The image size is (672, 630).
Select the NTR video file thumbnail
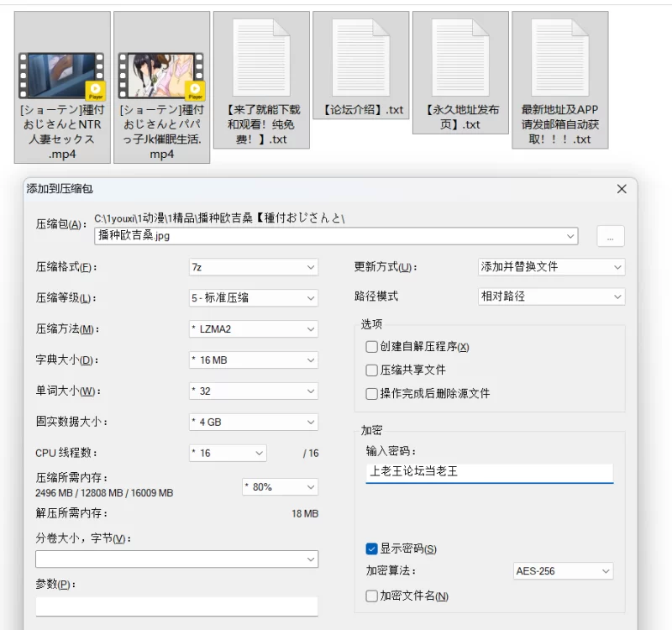(x=62, y=76)
